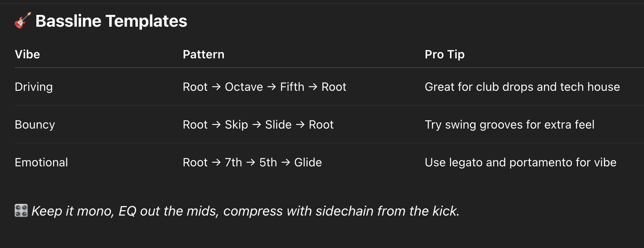The image size is (644, 248).
Task: Click the word Skip in Bouncy pattern
Action: (x=236, y=124)
